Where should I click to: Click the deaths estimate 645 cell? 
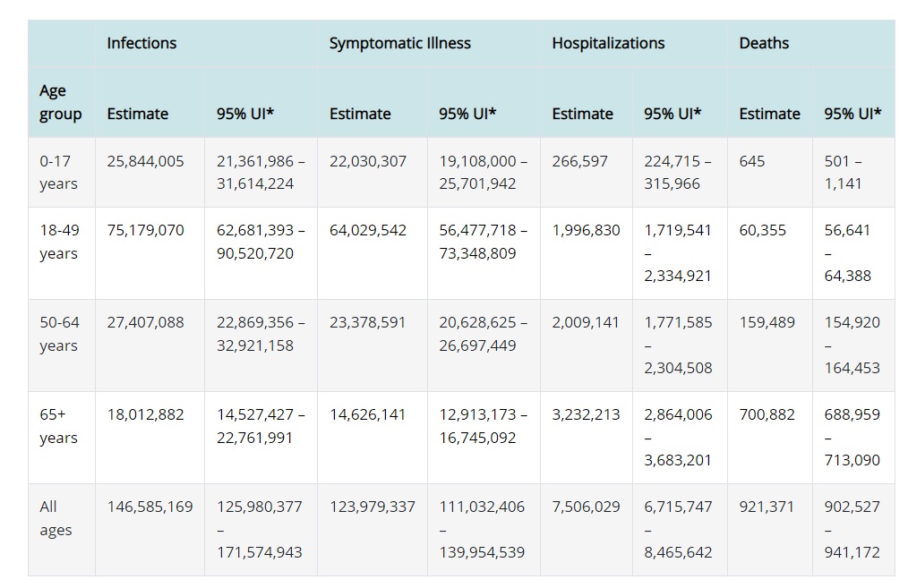tap(752, 161)
